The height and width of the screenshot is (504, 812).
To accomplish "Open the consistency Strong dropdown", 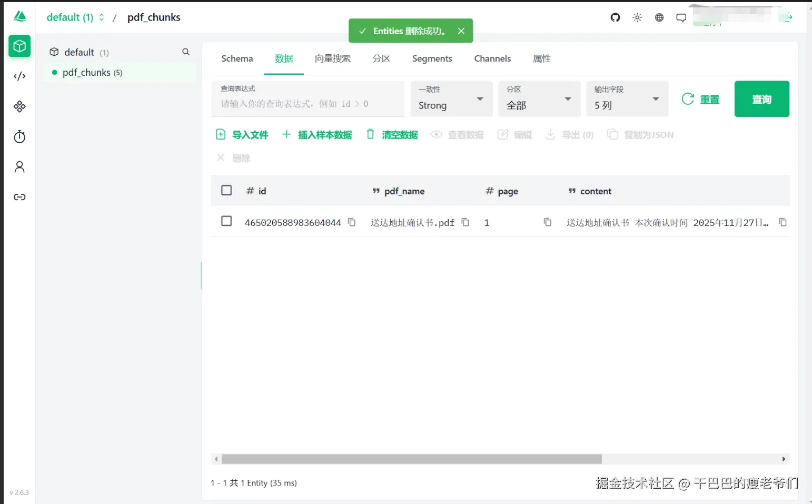I will (x=451, y=99).
